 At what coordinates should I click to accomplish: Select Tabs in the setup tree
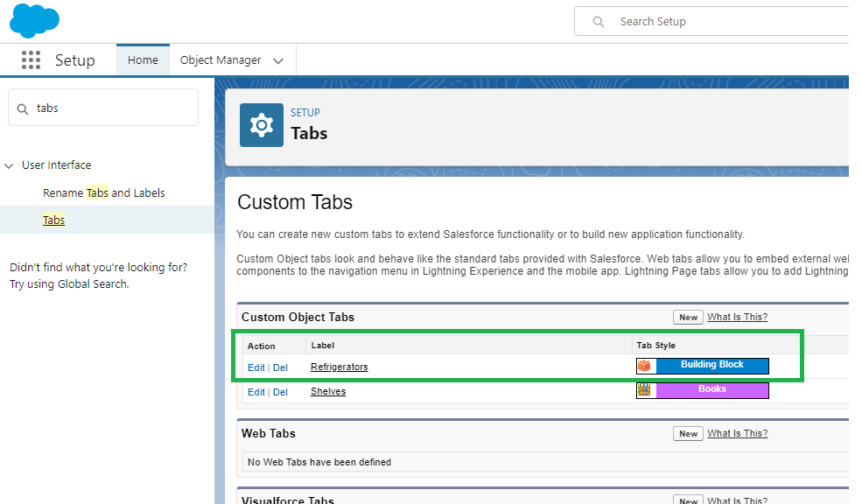click(x=54, y=220)
